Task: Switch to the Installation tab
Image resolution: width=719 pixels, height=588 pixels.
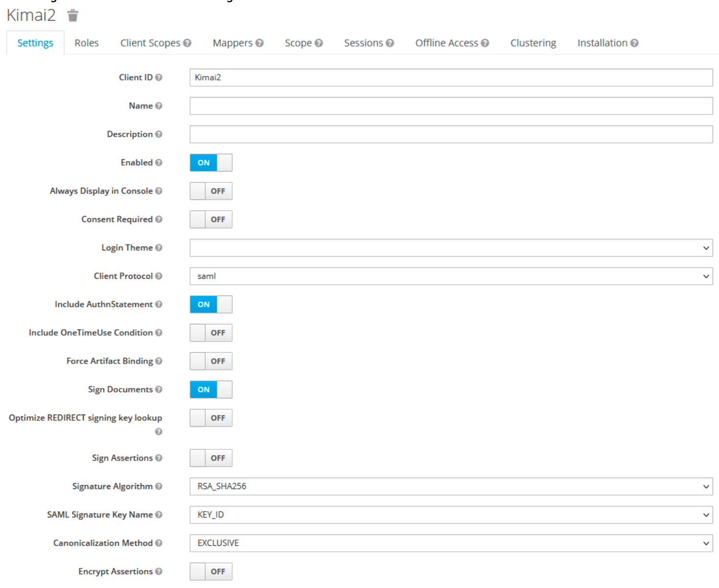Action: [x=602, y=43]
